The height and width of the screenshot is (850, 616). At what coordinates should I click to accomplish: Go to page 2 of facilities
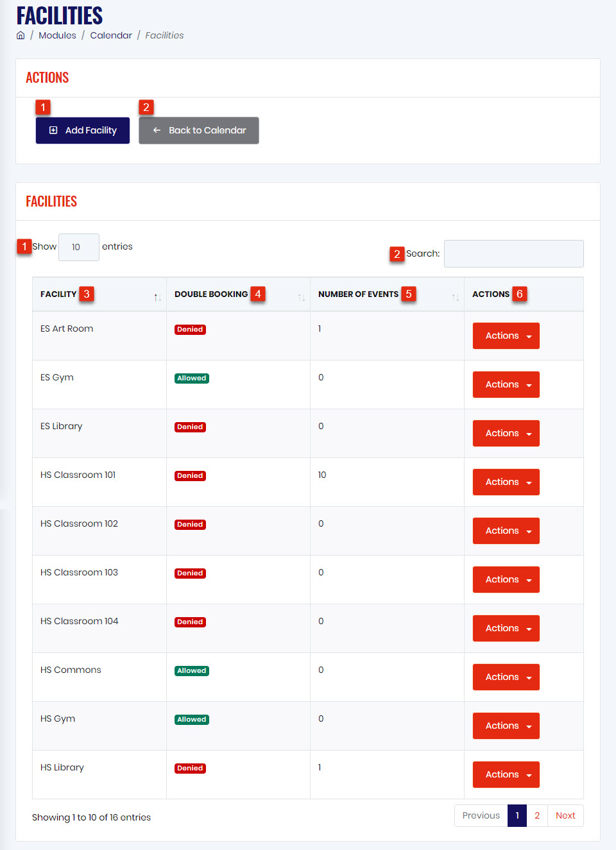pyautogui.click(x=537, y=815)
